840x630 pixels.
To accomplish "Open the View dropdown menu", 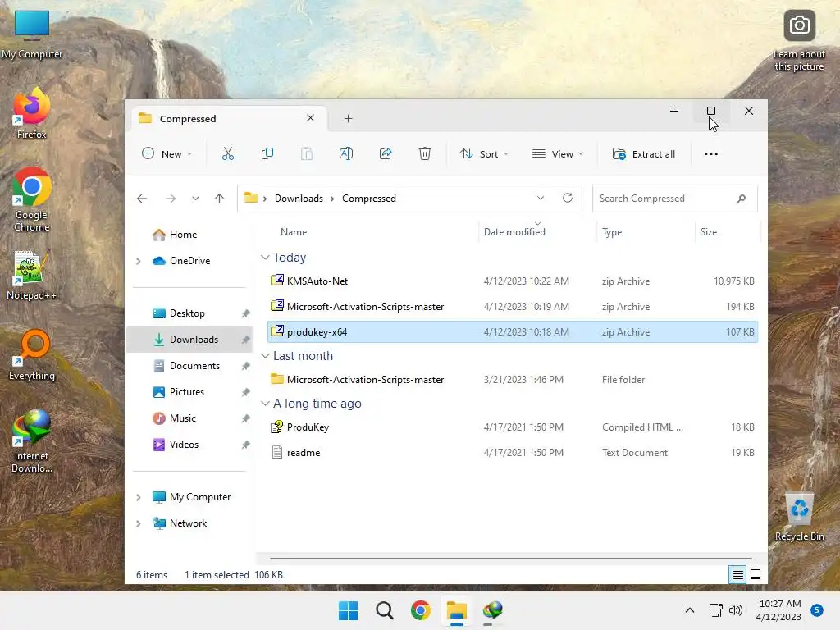I will [x=558, y=153].
